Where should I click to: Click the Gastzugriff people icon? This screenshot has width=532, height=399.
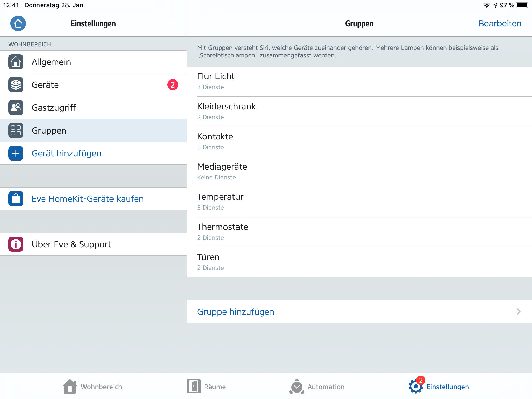click(x=16, y=108)
